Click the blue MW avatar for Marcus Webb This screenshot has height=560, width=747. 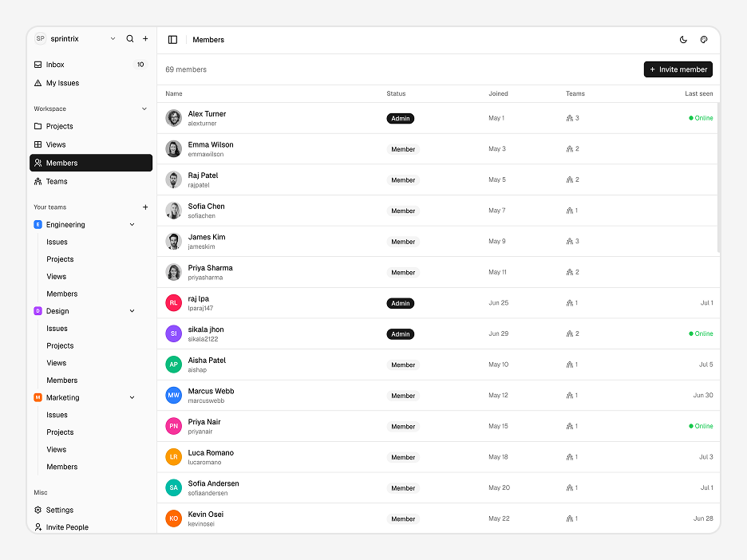[x=173, y=395]
